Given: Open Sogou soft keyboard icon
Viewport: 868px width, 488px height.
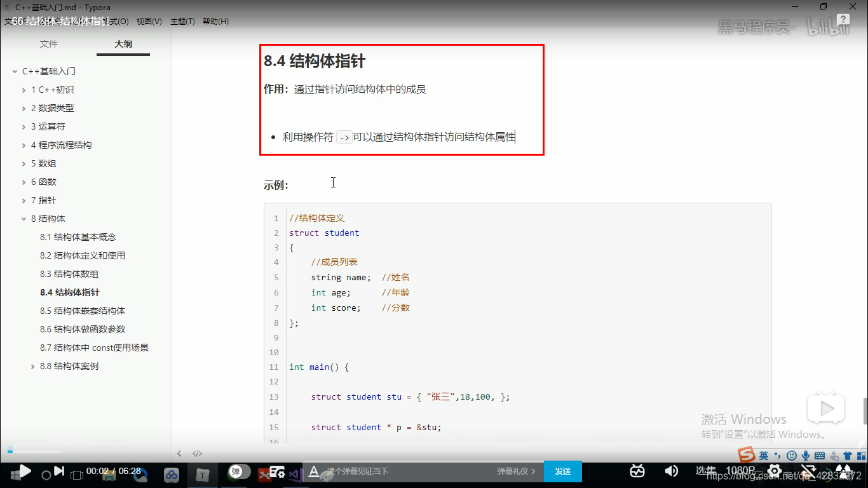Looking at the screenshot, I should (x=820, y=456).
